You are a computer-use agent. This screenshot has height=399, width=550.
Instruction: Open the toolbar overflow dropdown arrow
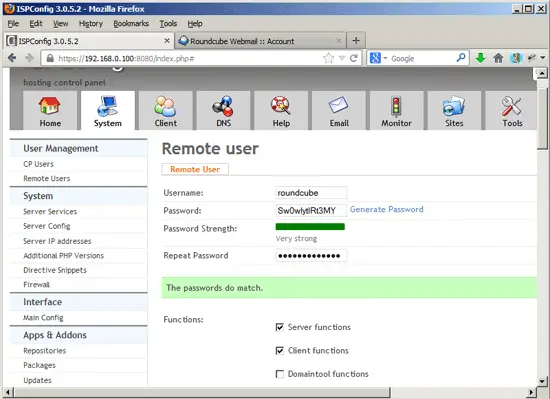click(x=543, y=58)
